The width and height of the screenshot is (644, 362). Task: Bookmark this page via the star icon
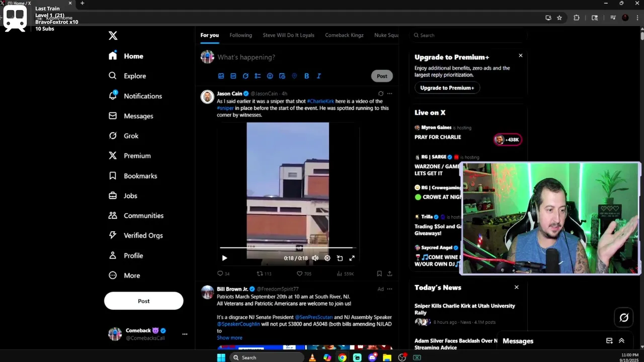pos(559,18)
